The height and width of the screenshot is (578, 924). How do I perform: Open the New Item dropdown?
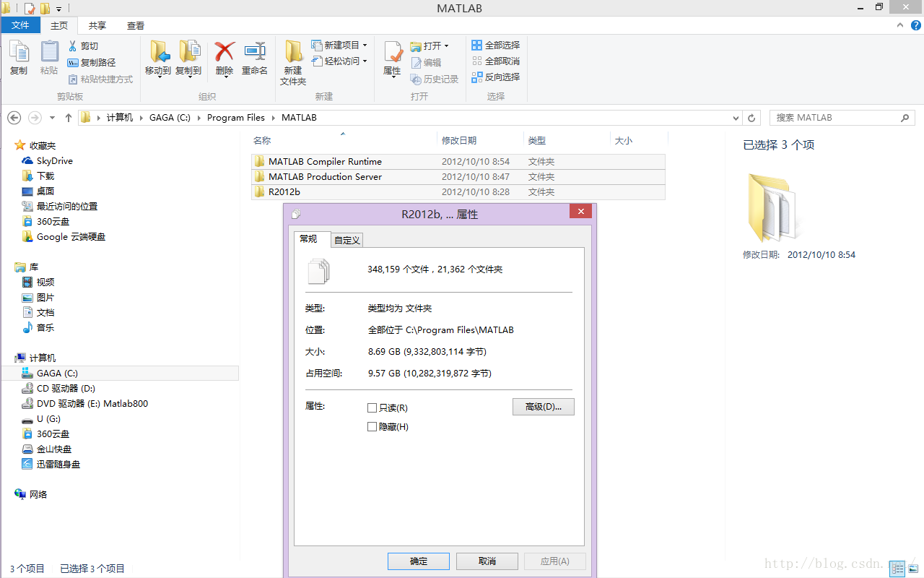click(x=364, y=44)
